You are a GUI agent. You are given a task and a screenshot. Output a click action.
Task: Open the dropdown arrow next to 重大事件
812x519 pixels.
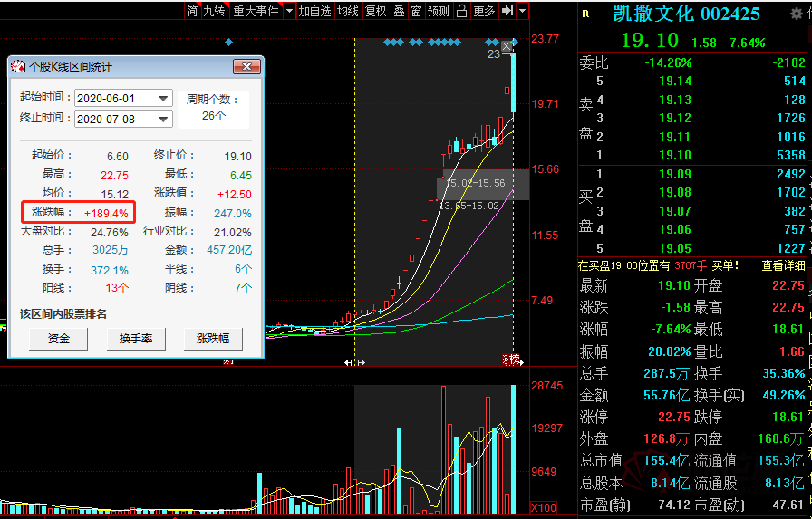coord(289,11)
